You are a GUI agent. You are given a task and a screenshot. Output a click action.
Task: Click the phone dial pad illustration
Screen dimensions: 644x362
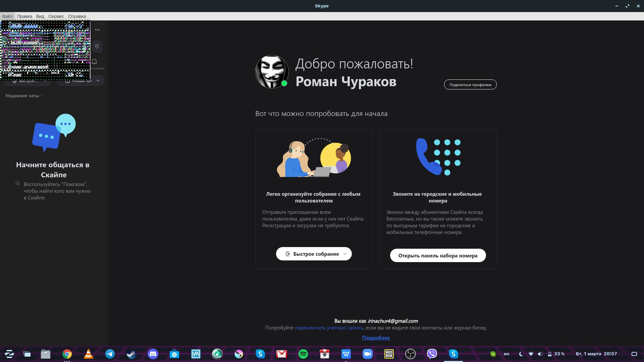(438, 157)
